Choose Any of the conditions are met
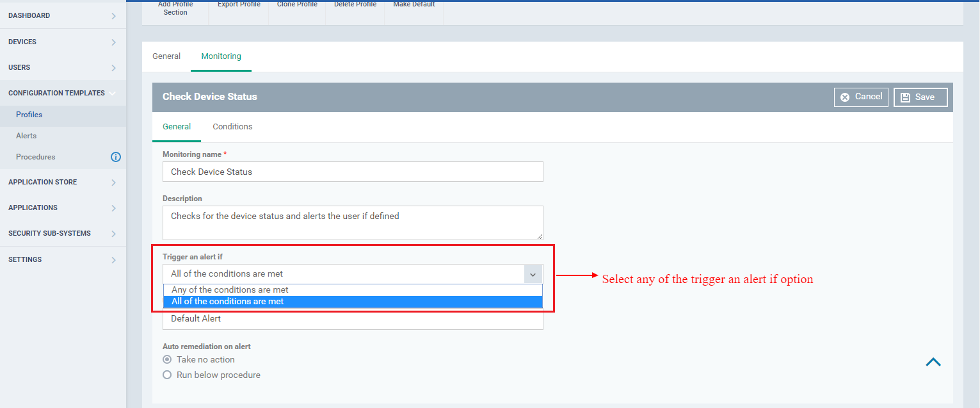This screenshot has height=408, width=980. pos(353,290)
